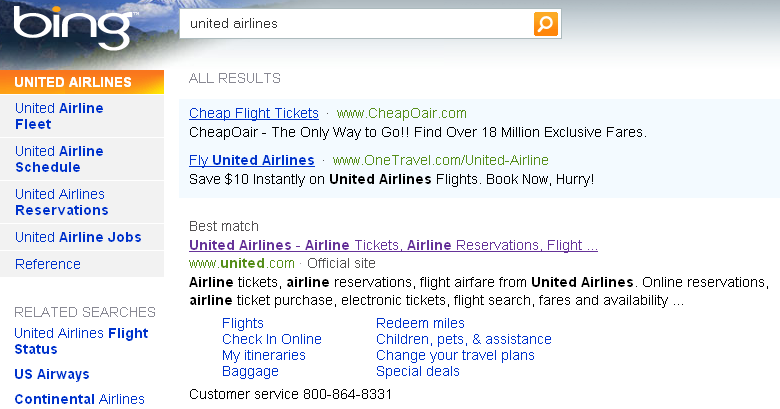
Task: Open Children, pets, & assistance link
Action: [464, 339]
